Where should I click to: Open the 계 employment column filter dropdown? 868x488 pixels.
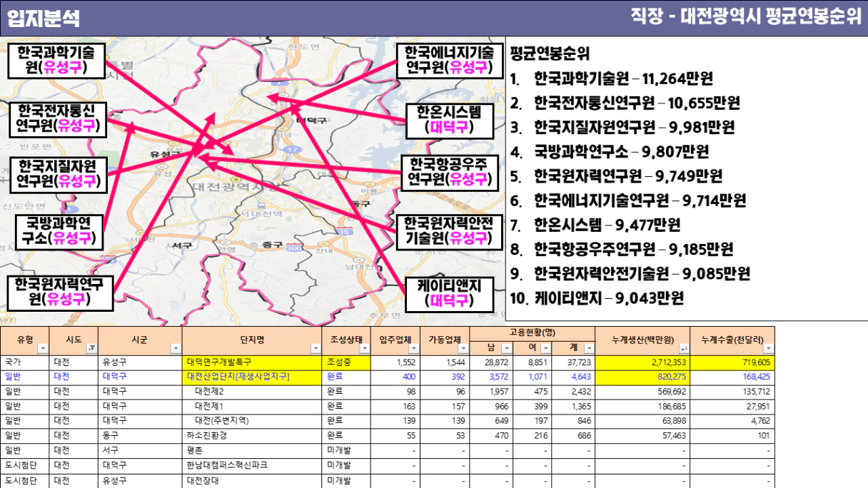pos(590,348)
